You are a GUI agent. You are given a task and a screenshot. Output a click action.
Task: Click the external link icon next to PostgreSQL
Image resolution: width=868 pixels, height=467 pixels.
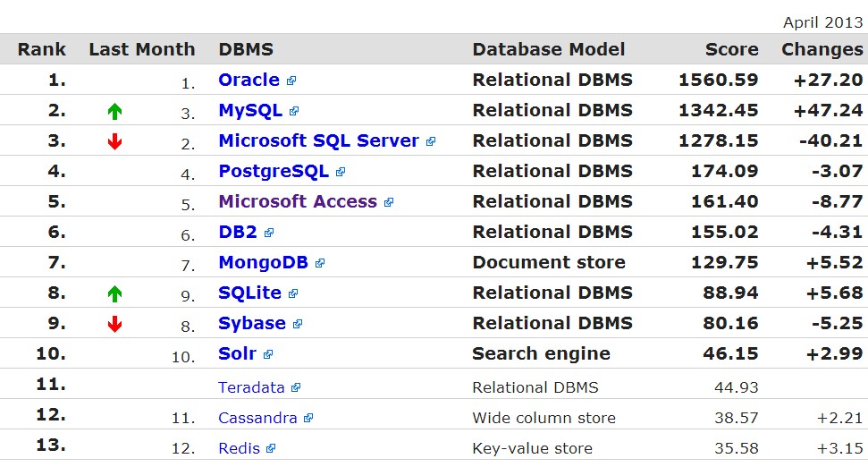point(341,173)
